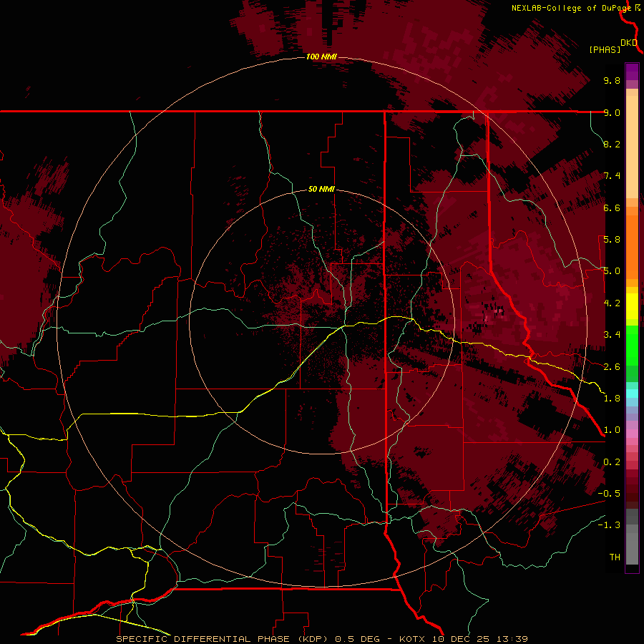Viewport: 644px width, 644px height.
Task: Click the bright orange segment of the color bar
Action: tap(632, 246)
